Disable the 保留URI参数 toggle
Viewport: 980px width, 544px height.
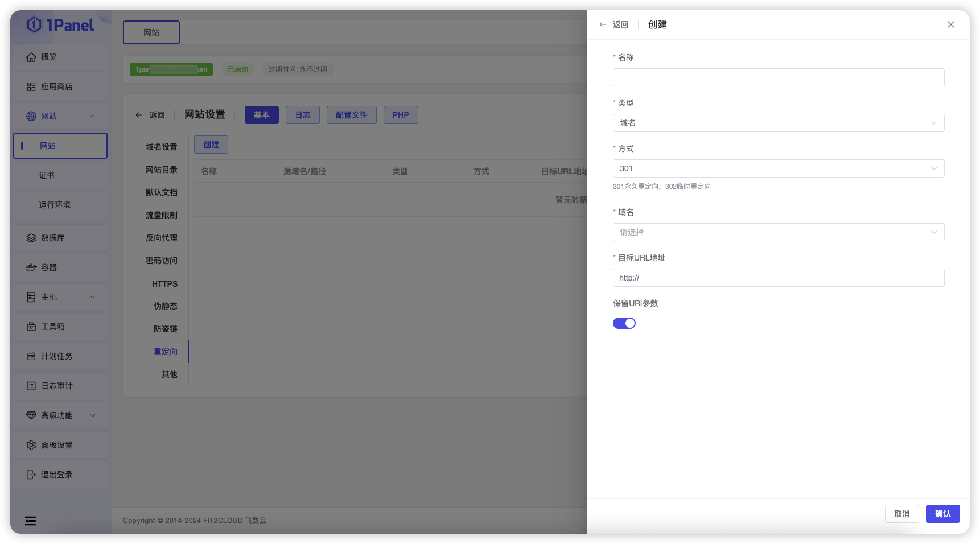click(x=624, y=323)
